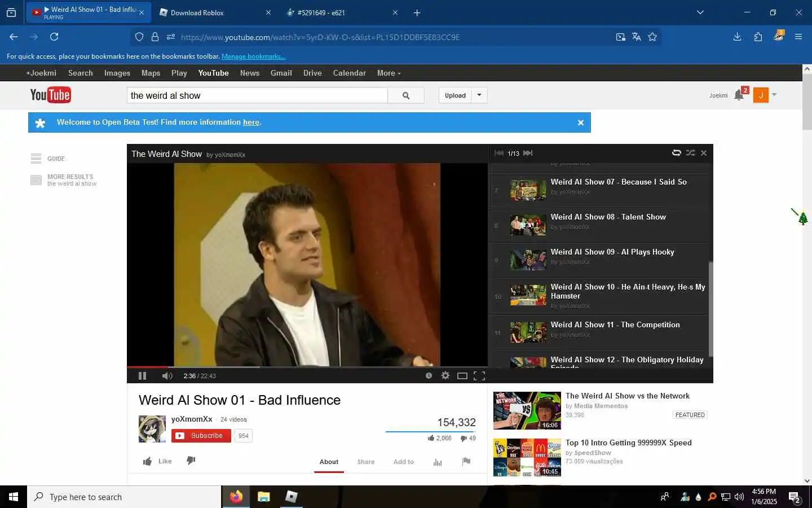Bookmark this page with the star
Viewport: 812px width, 508px height.
coord(652,37)
